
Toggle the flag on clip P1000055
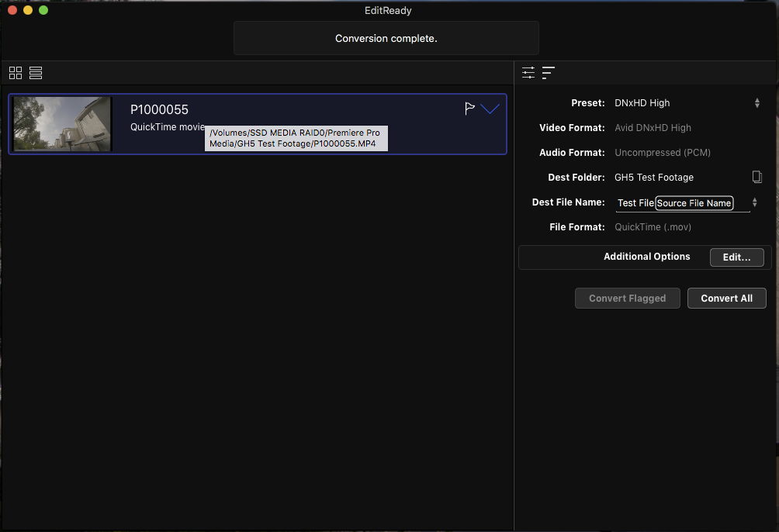469,109
